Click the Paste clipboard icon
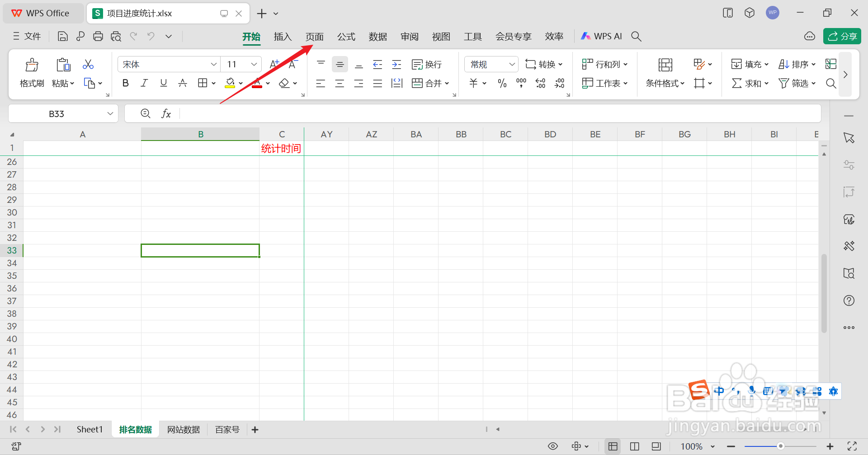The height and width of the screenshot is (455, 868). click(63, 65)
